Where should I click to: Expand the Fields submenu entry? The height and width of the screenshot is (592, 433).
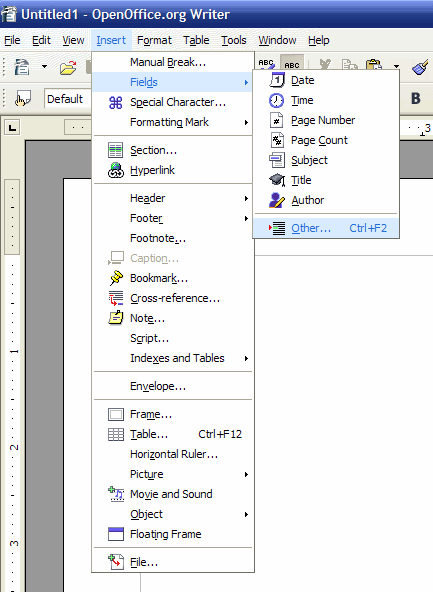click(x=173, y=82)
